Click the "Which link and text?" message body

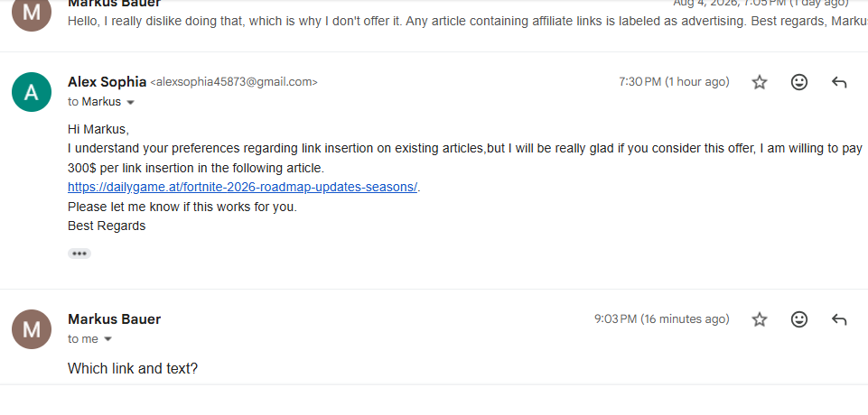click(x=132, y=368)
